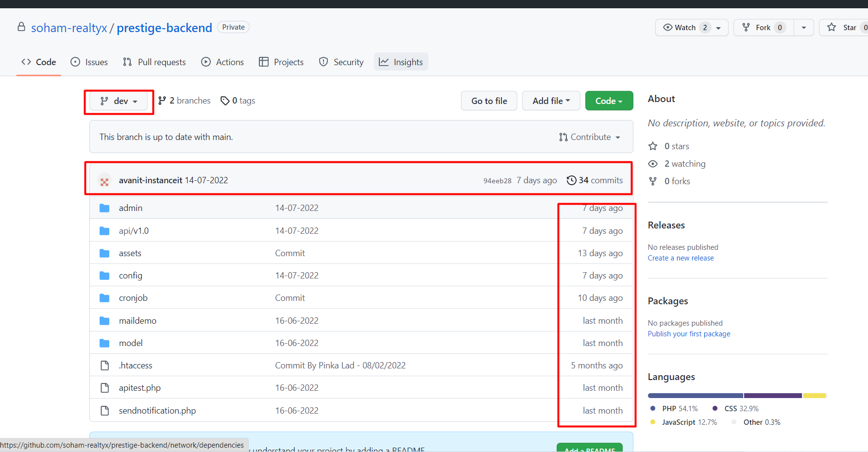Screen dimensions: 868x452
Task: Click the PHP segment of the language bar
Action: (696, 396)
